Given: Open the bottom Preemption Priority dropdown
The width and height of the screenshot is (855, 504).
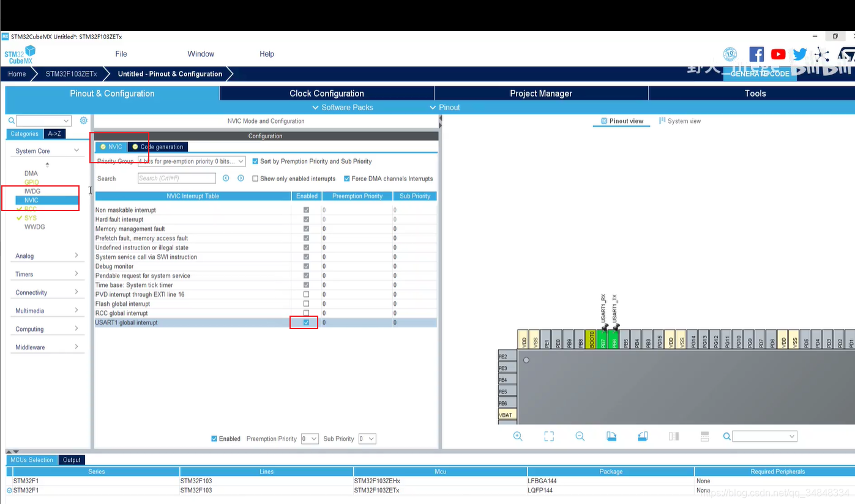Looking at the screenshot, I should click(x=310, y=439).
